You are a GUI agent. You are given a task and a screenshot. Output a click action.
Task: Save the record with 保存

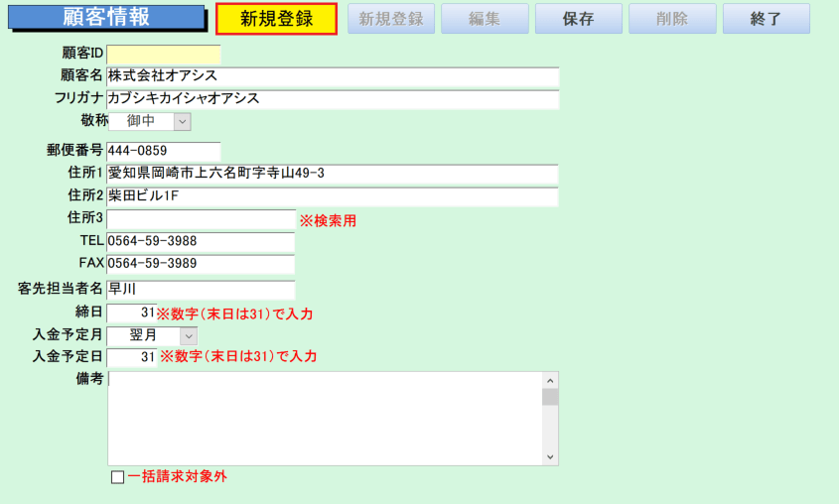(x=579, y=19)
